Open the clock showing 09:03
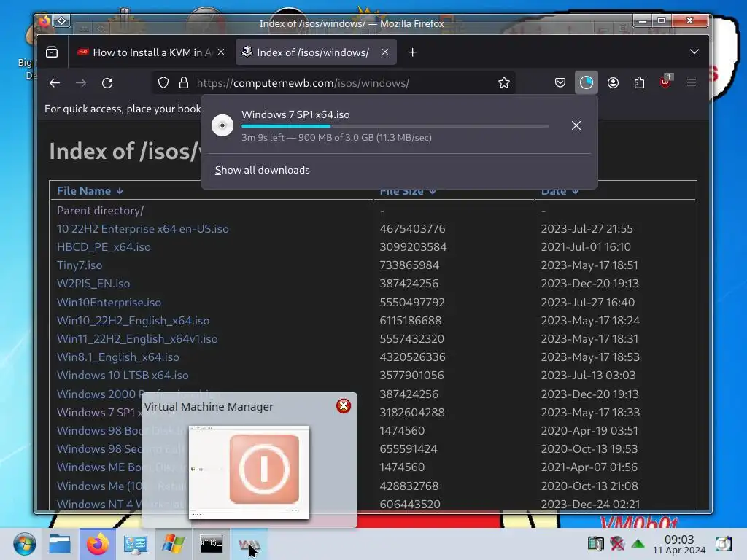Viewport: 747px width, 560px height. click(679, 544)
